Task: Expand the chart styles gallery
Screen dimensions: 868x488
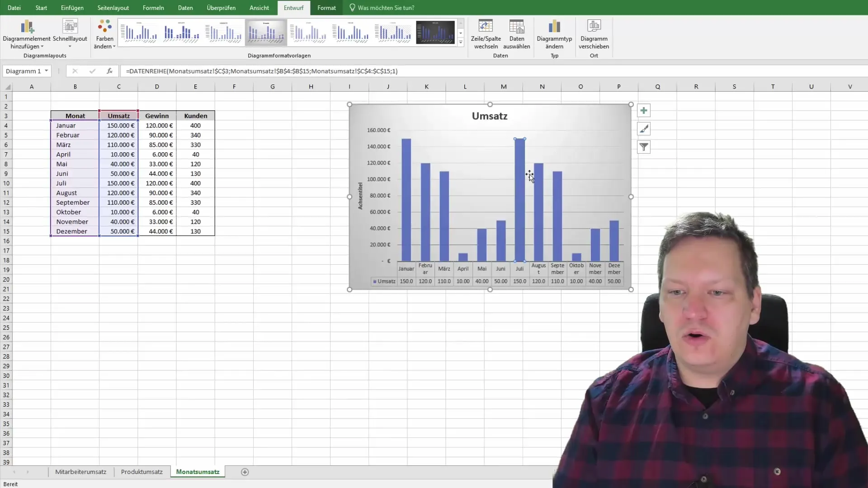Action: (461, 42)
